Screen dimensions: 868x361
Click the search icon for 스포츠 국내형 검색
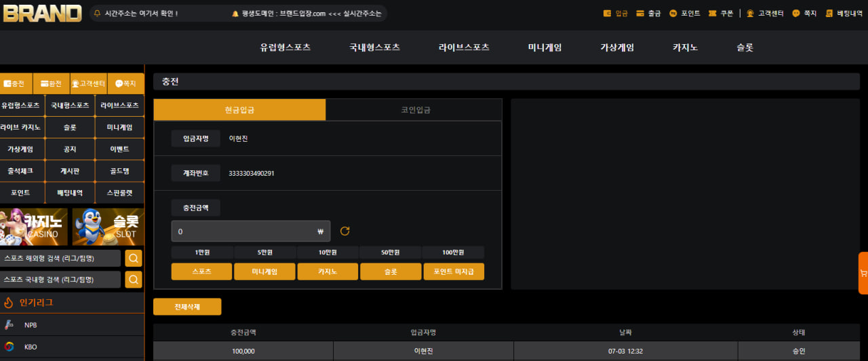point(134,280)
